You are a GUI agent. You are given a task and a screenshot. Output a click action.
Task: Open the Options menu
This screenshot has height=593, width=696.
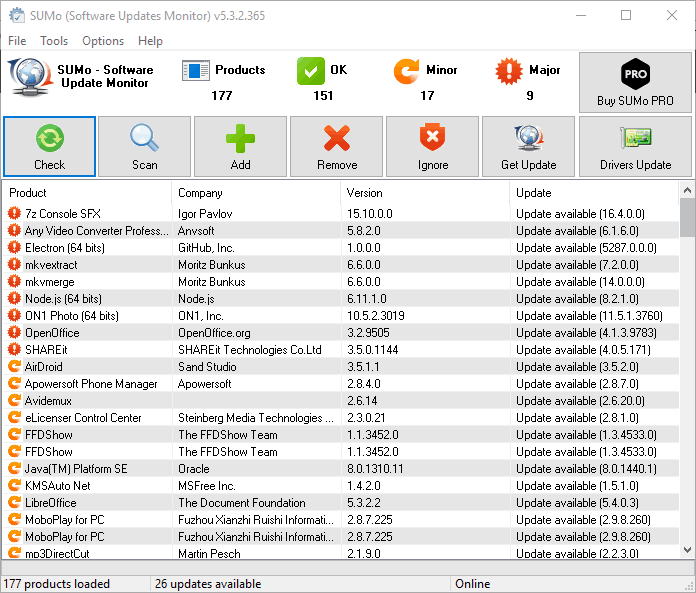(103, 41)
